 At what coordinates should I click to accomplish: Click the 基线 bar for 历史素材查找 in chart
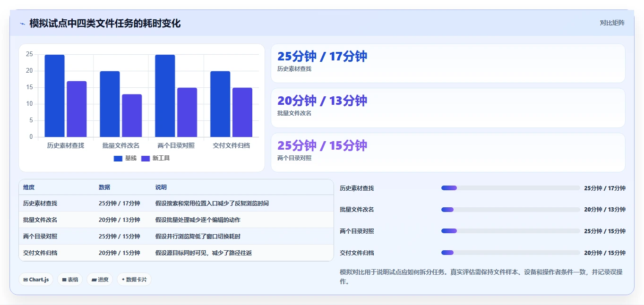[x=54, y=96]
